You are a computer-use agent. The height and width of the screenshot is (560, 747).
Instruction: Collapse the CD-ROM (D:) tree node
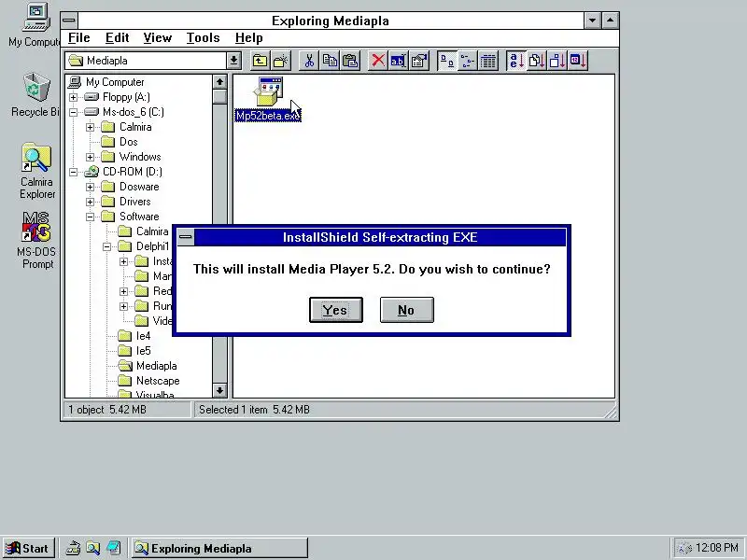pyautogui.click(x=73, y=172)
